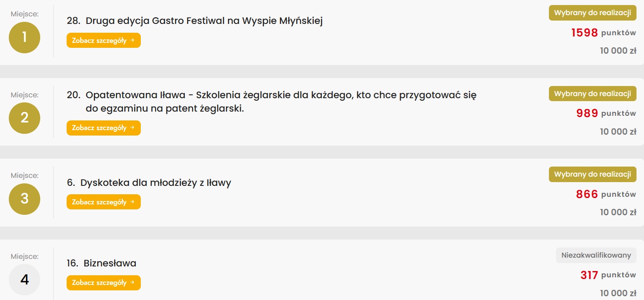Click the 866 punktów score

pyautogui.click(x=606, y=194)
